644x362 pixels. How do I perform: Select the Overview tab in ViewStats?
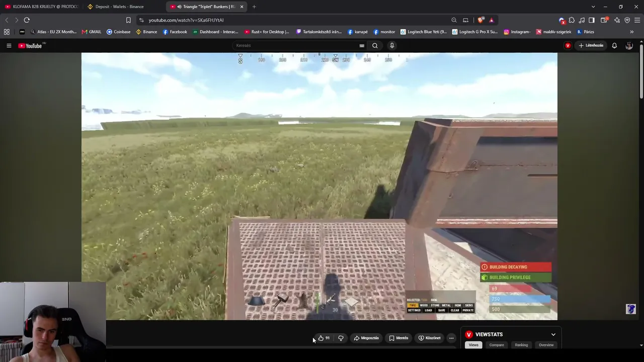[x=546, y=345]
